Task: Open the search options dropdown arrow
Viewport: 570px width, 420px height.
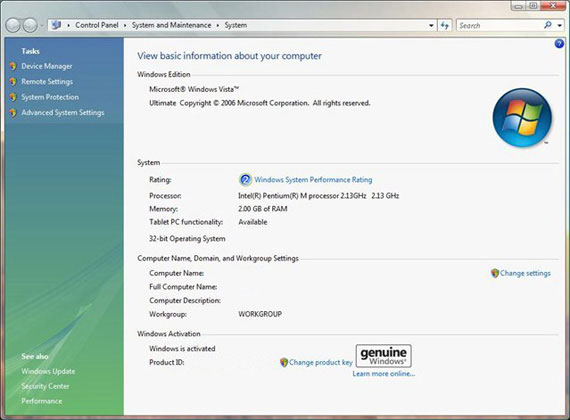Action: click(x=559, y=25)
